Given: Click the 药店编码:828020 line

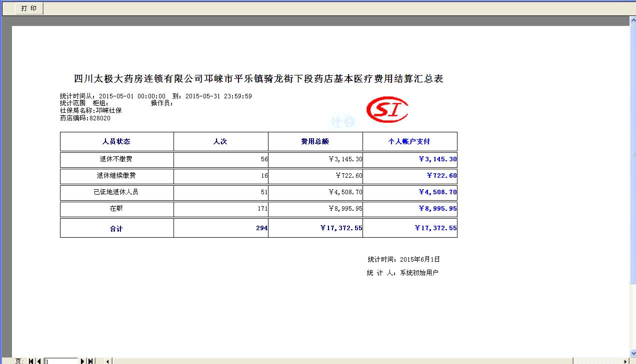Looking at the screenshot, I should point(85,118).
